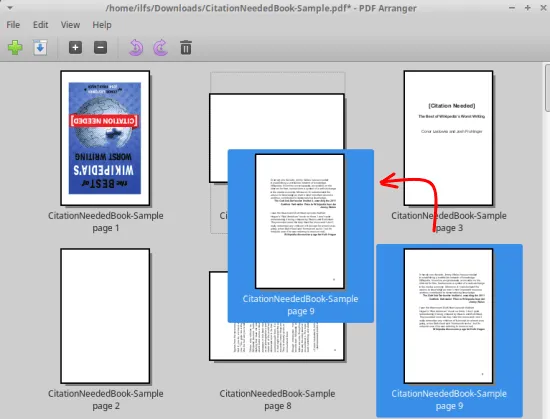Close the PDF Arranger window
Image resolution: width=550 pixels, height=419 pixels.
pyautogui.click(x=543, y=8)
